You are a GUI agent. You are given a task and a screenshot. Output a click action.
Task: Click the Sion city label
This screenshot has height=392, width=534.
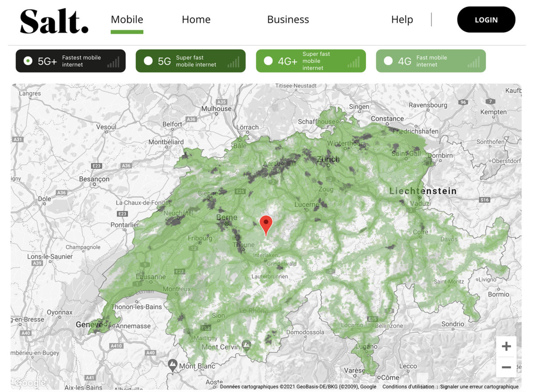coord(218,315)
